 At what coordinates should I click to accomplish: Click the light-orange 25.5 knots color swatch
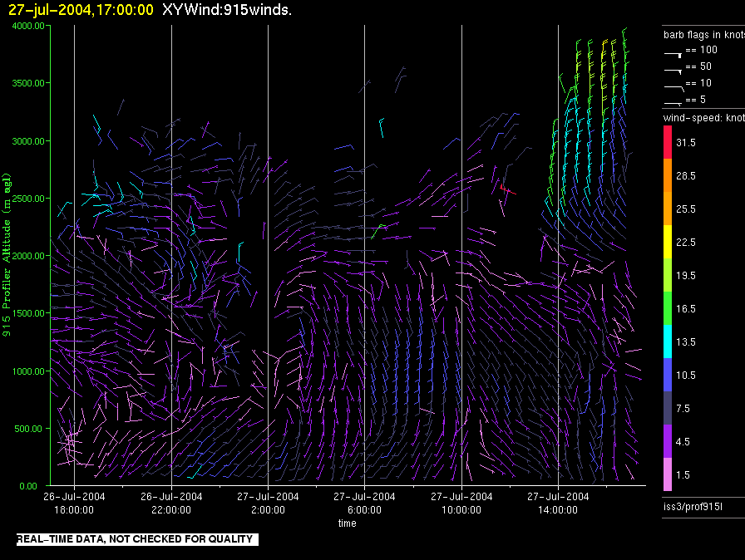[668, 209]
